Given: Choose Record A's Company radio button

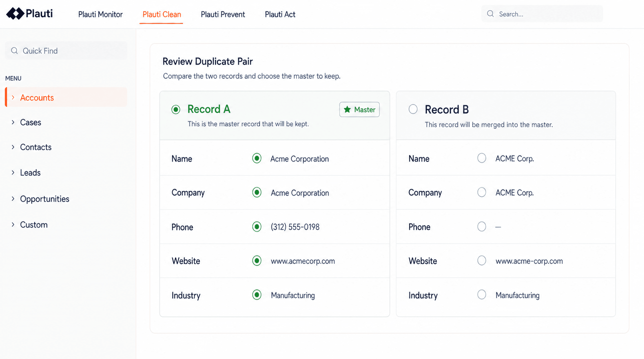Looking at the screenshot, I should (257, 192).
